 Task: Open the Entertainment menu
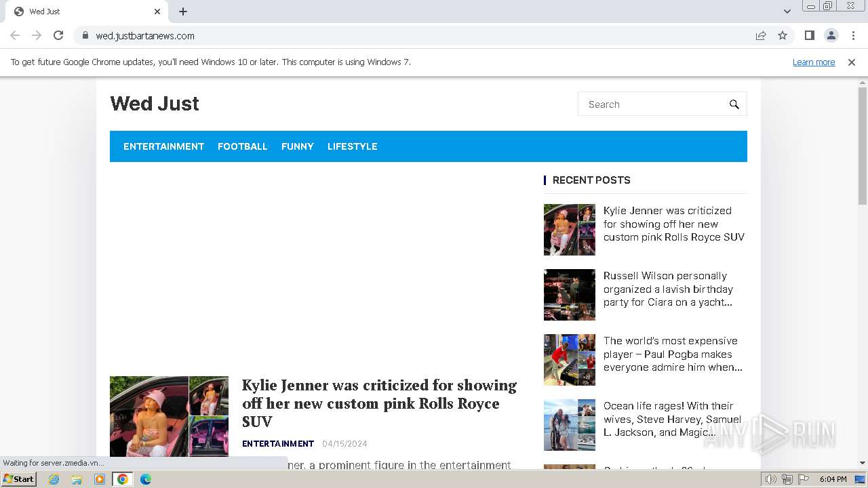pyautogui.click(x=163, y=146)
